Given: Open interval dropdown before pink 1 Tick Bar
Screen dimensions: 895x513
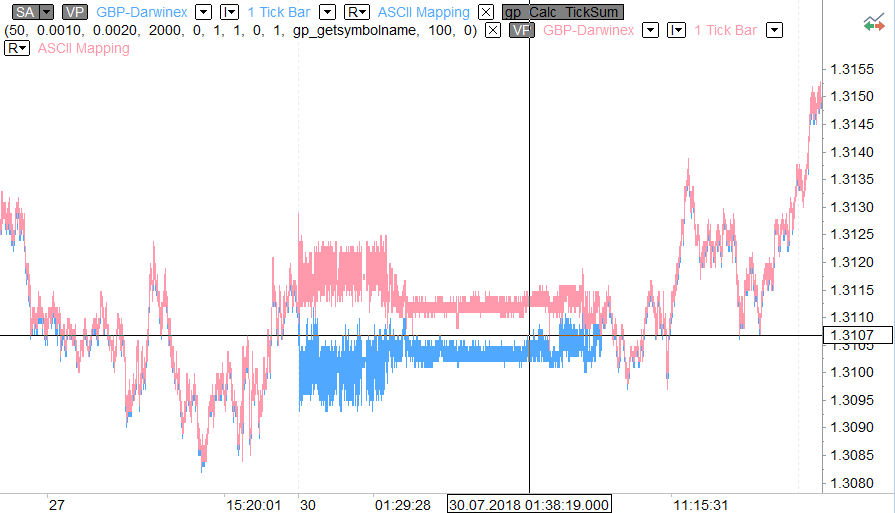Looking at the screenshot, I should click(x=676, y=30).
